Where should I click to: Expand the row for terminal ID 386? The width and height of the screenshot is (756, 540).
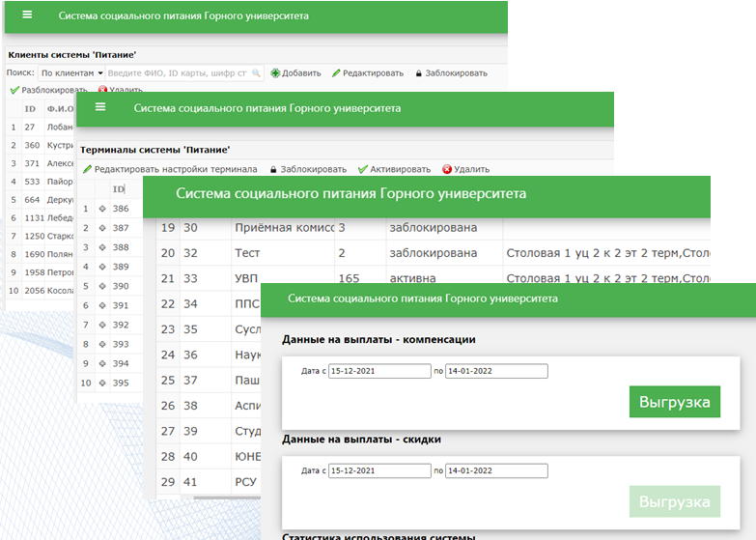102,209
